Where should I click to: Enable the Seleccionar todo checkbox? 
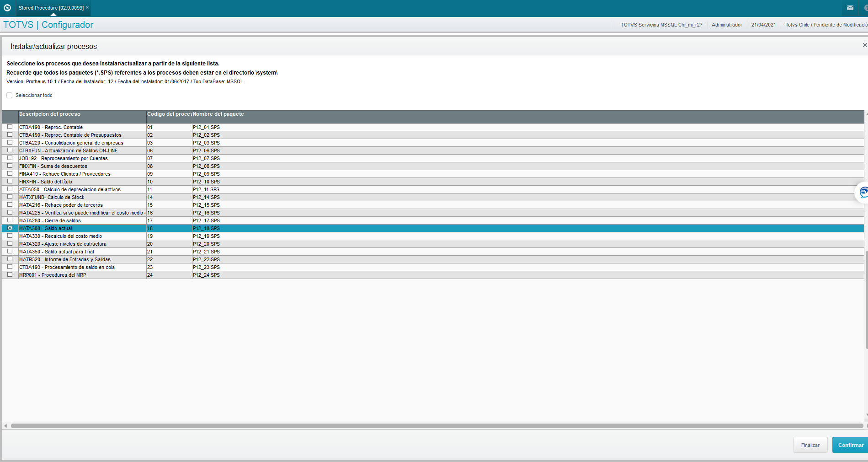click(9, 95)
